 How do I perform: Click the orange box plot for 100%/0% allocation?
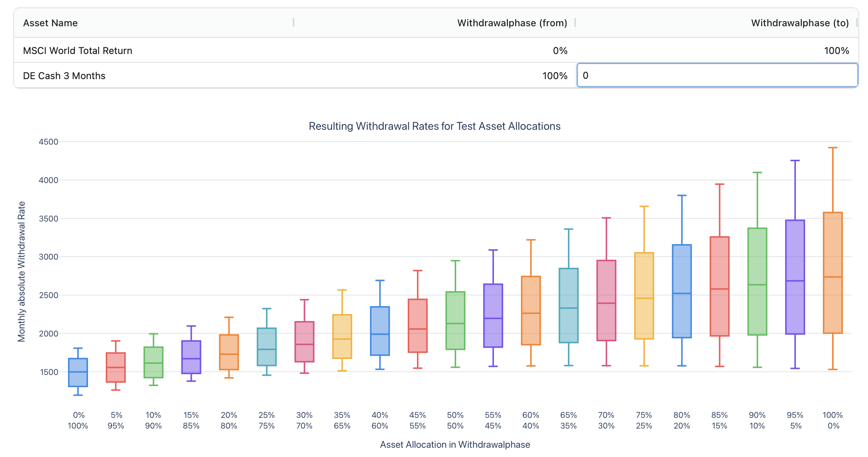click(833, 273)
